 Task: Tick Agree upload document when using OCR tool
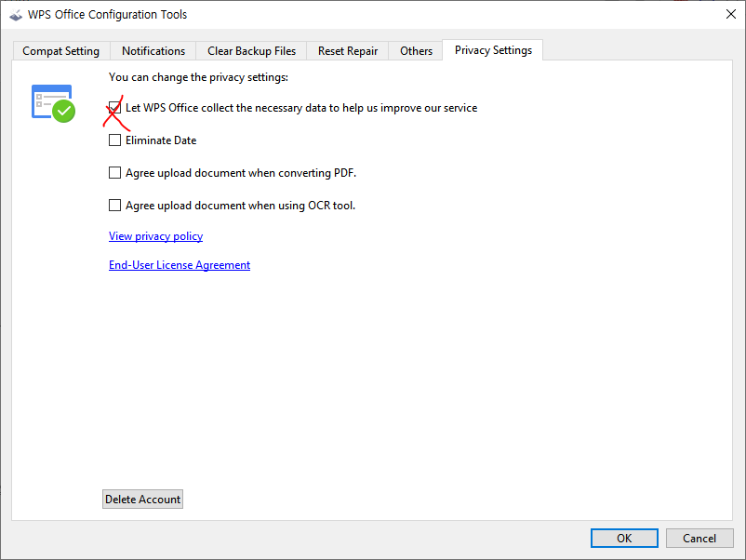click(x=114, y=205)
